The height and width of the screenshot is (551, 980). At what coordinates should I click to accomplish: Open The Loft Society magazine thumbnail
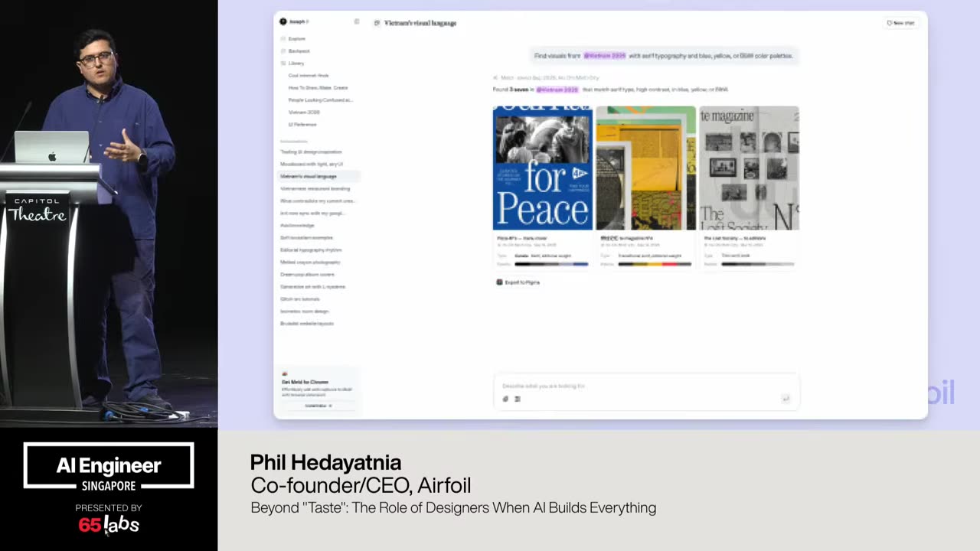click(749, 168)
